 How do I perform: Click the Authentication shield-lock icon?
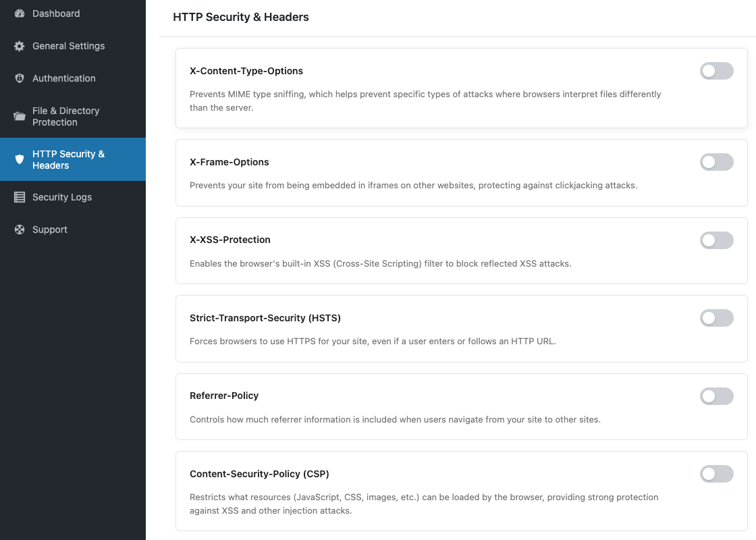coord(20,78)
